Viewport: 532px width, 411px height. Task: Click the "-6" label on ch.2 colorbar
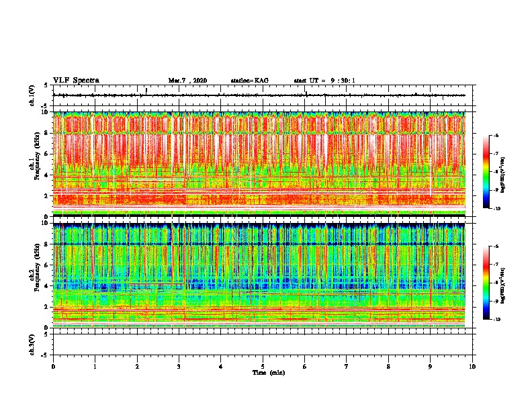point(496,246)
